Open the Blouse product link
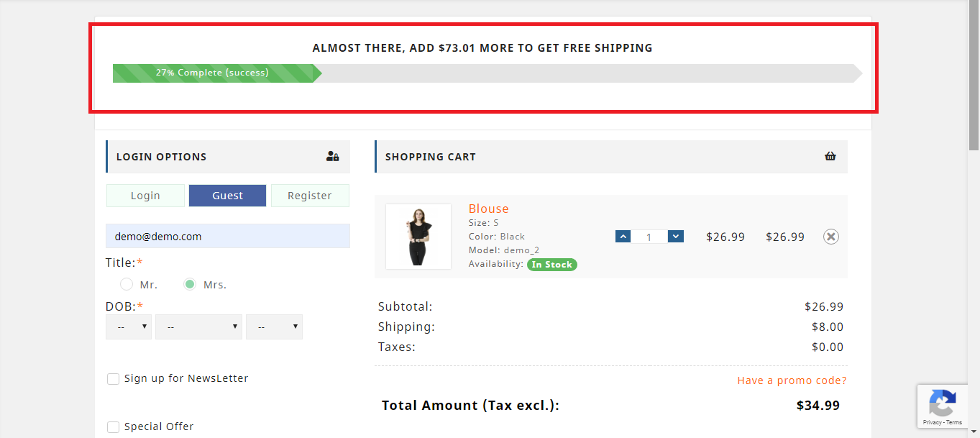The image size is (980, 438). [x=488, y=209]
